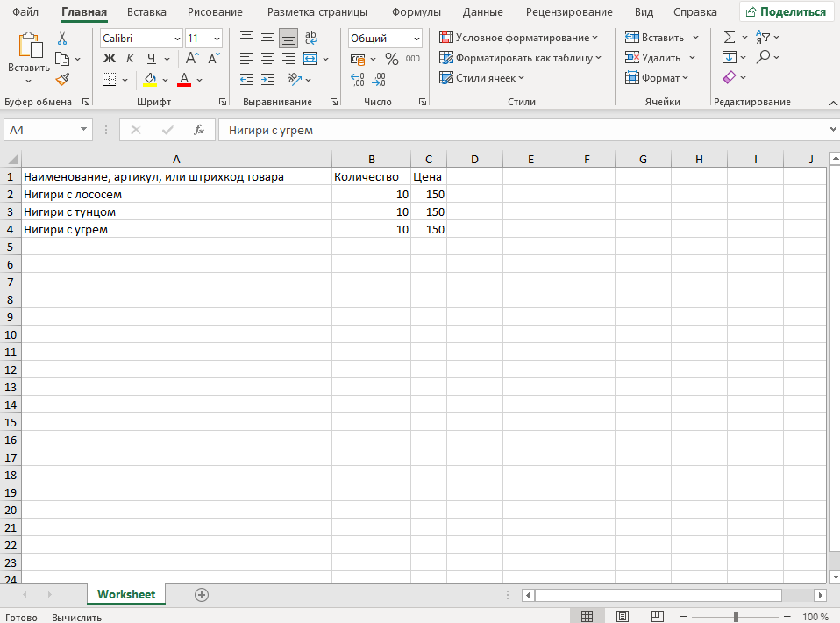Switch to the Вставка ribbon tab

pos(146,12)
